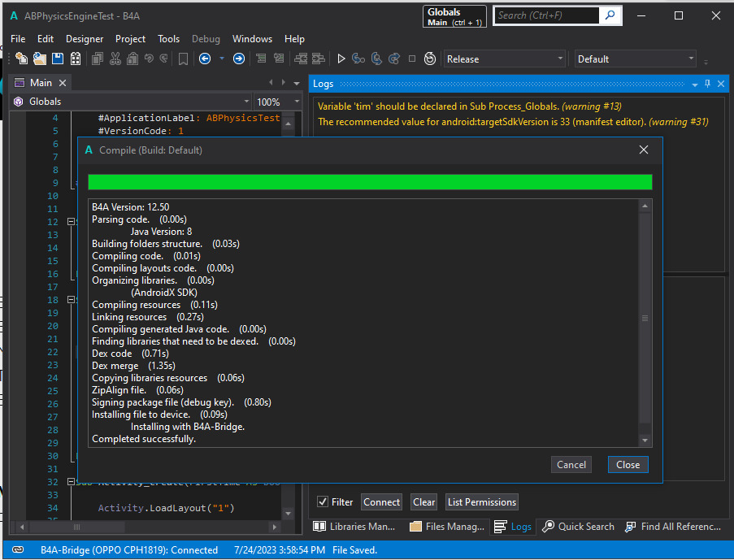Switch to the Quick Search tab
The width and height of the screenshot is (734, 560).
pyautogui.click(x=578, y=527)
